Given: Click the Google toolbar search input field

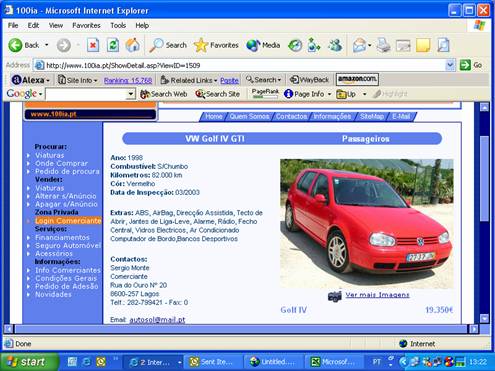Looking at the screenshot, I should pyautogui.click(x=86, y=94).
